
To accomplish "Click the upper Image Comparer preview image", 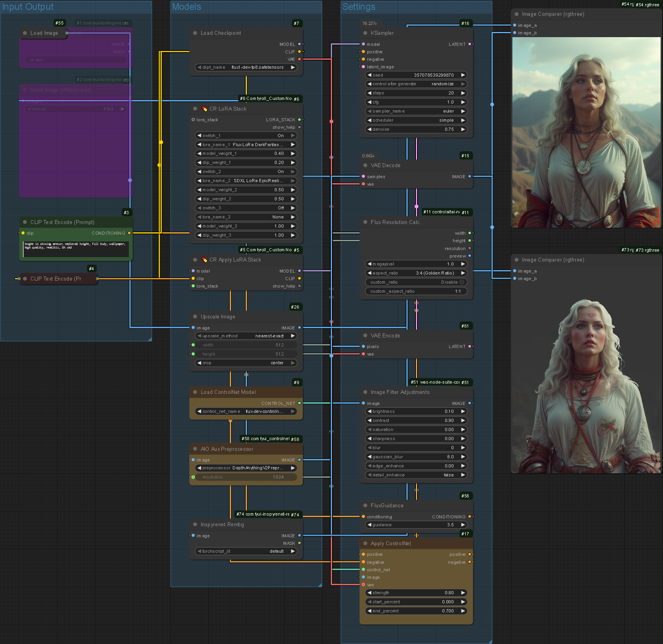I will (x=586, y=132).
